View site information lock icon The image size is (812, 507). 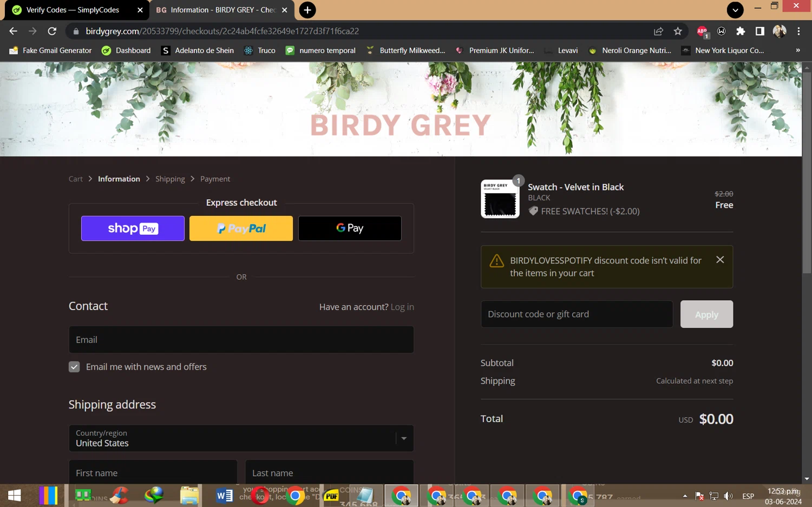[x=76, y=31]
